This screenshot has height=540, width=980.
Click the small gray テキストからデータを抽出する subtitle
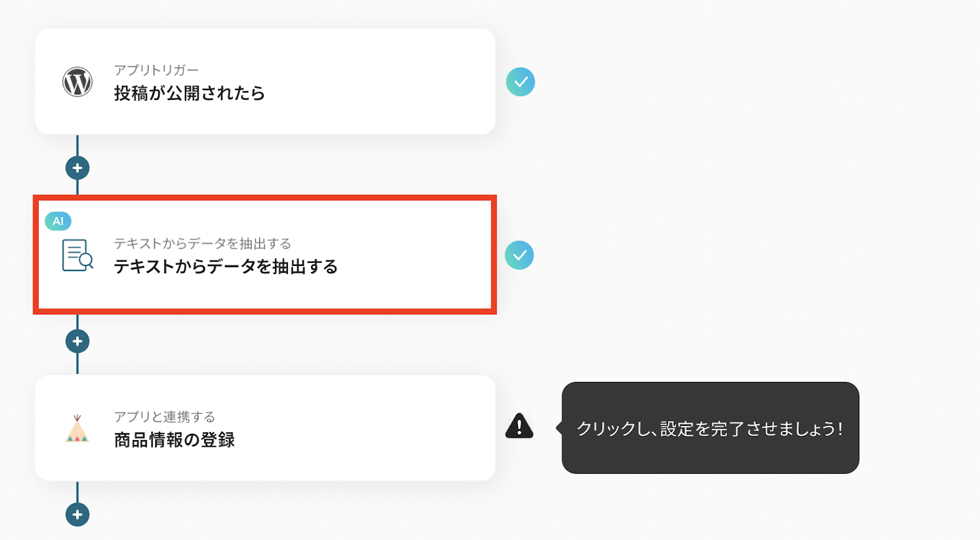pyautogui.click(x=203, y=243)
